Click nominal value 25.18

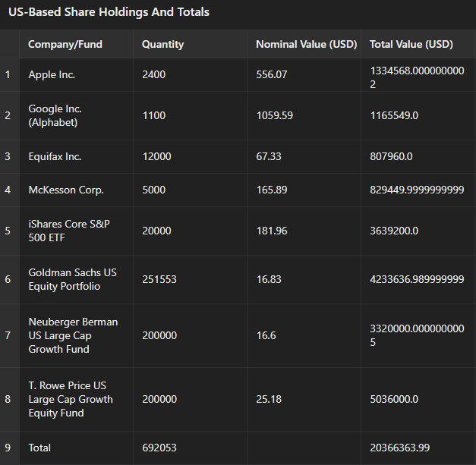pyautogui.click(x=269, y=399)
